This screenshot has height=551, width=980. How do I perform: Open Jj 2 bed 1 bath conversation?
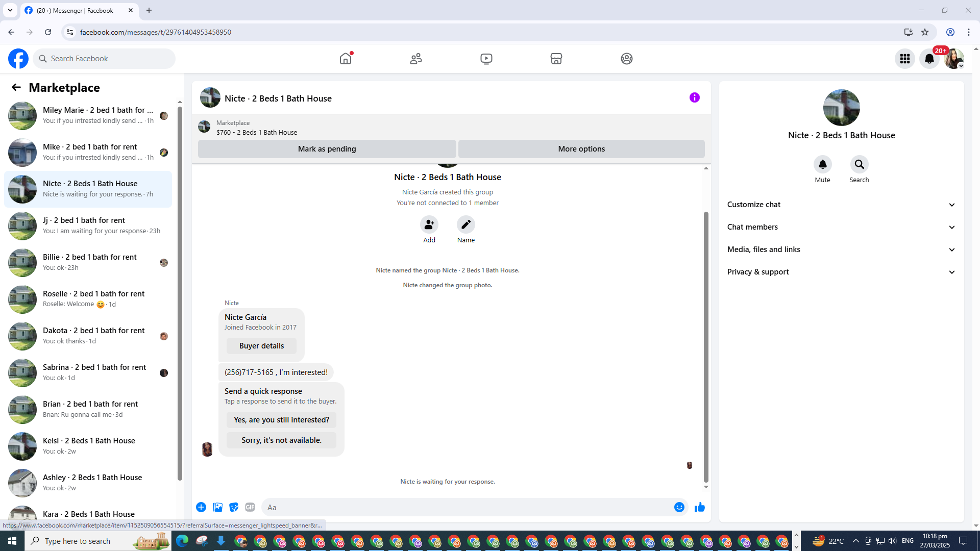point(88,226)
